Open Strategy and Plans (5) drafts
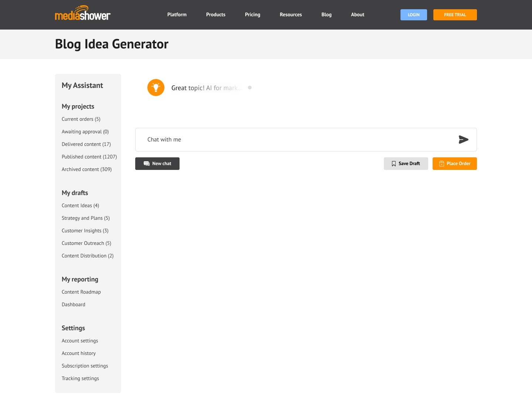Screen dimensions: 532x410 [86, 218]
